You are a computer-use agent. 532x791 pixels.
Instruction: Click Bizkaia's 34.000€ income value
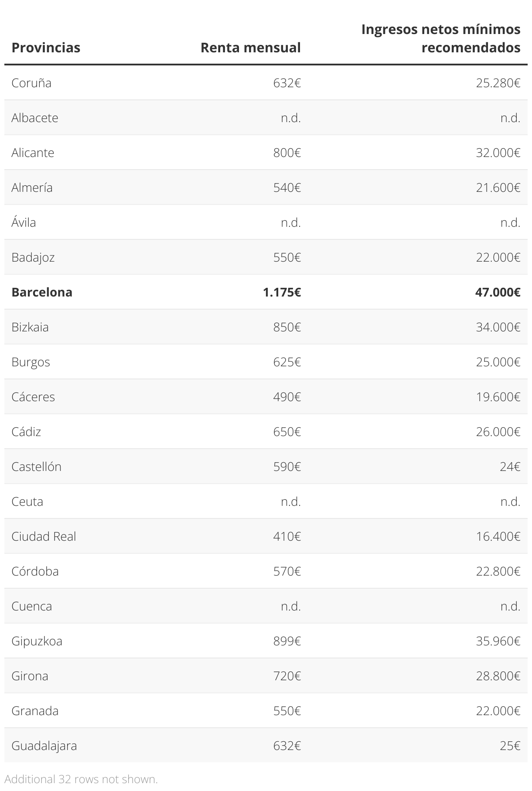498,327
